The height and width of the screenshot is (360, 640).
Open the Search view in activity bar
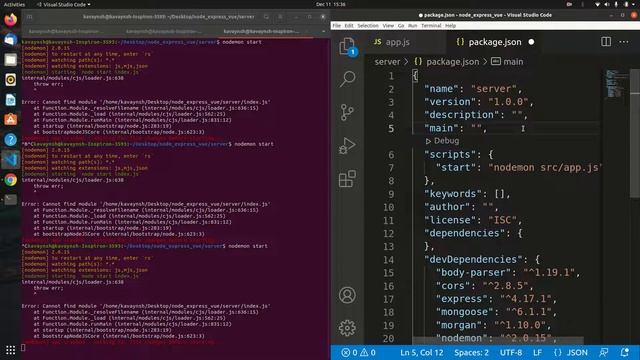point(347,79)
